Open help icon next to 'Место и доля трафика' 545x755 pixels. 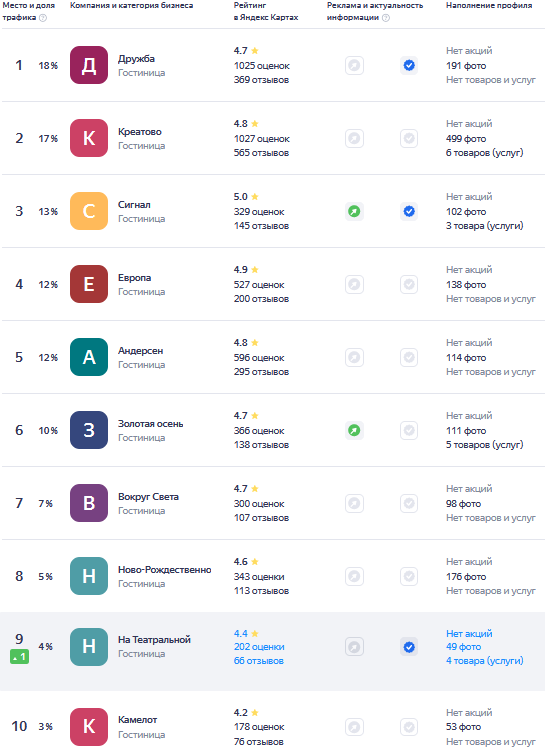coord(43,18)
